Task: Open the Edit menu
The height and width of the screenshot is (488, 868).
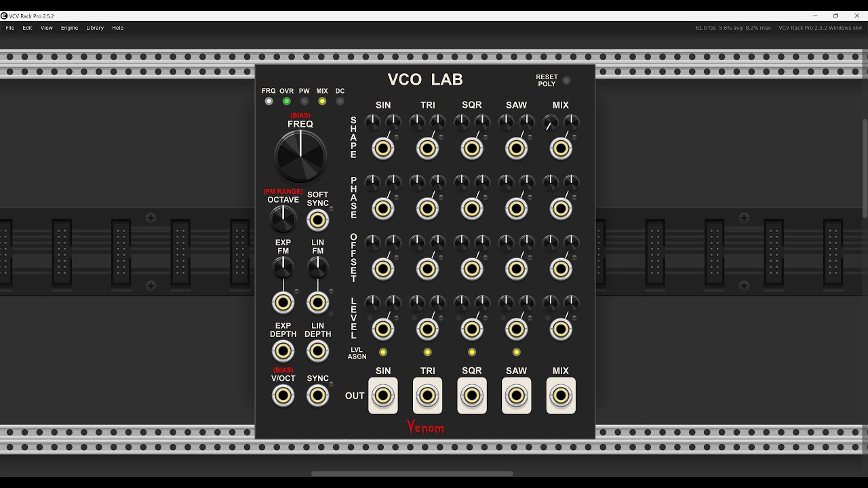Action: [27, 28]
